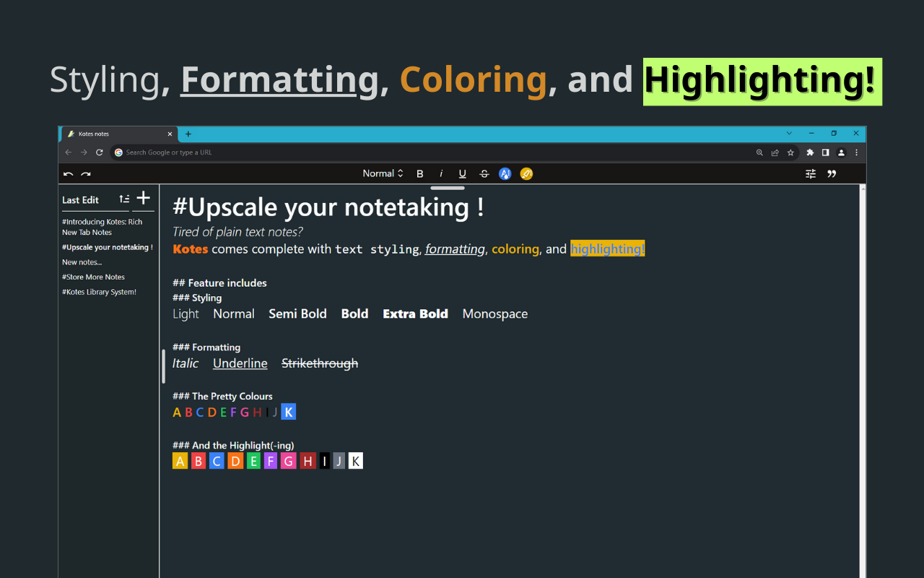The image size is (924, 578).
Task: Open the editor settings sliders icon
Action: click(811, 174)
